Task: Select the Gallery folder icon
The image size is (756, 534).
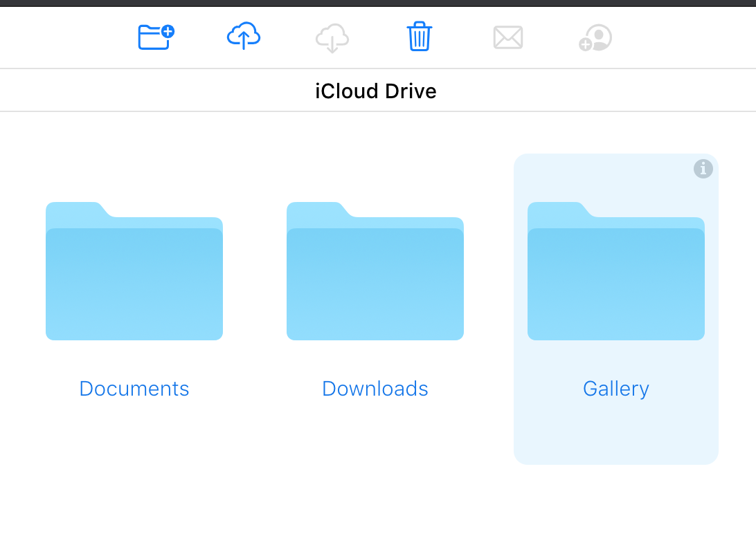Action: (616, 271)
